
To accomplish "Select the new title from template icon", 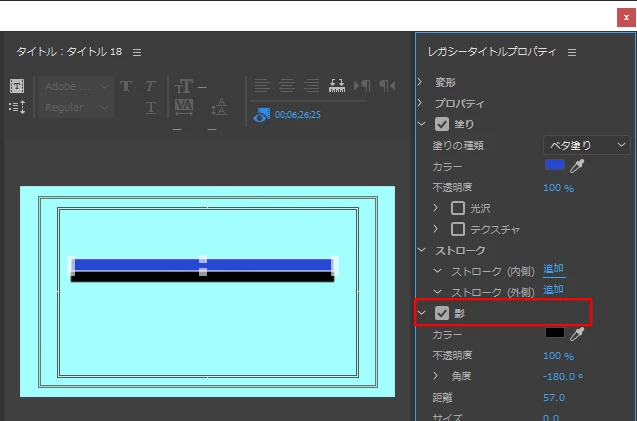I will (x=17, y=86).
